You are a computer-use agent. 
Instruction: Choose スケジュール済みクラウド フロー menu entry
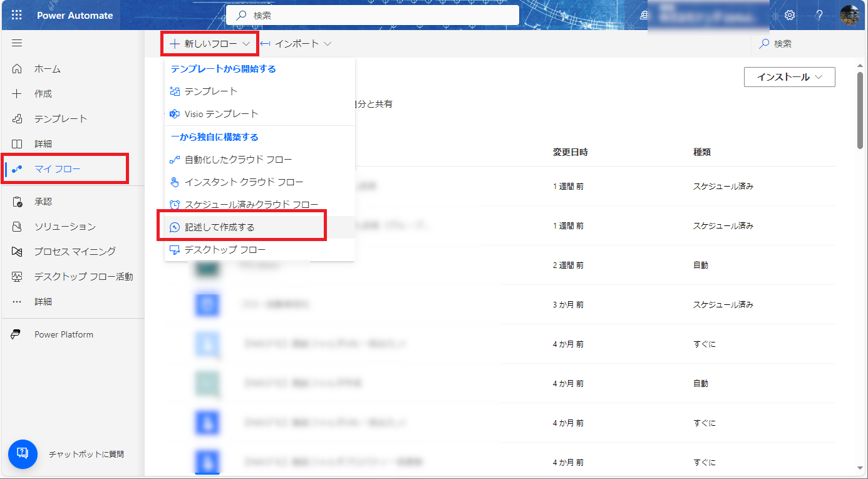(x=260, y=205)
